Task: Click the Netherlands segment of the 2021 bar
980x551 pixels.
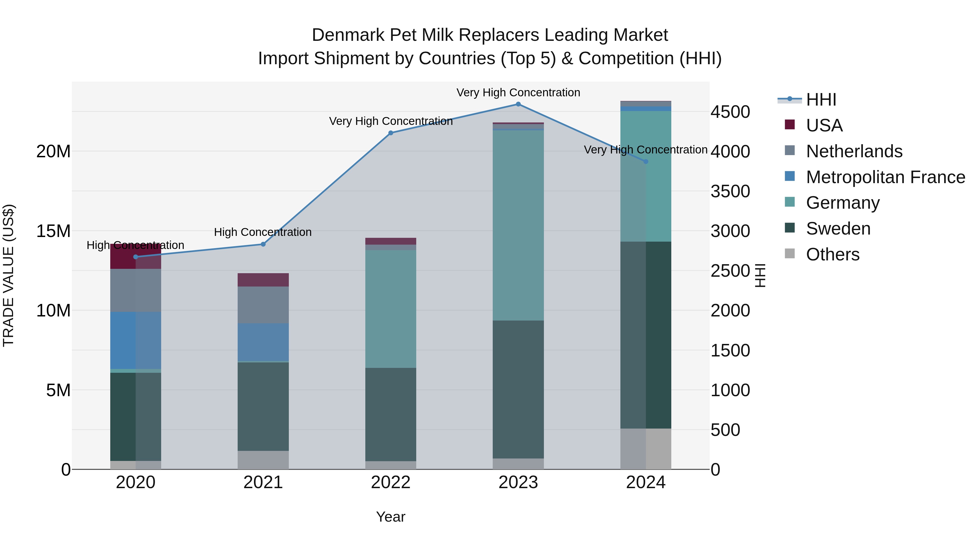Action: pos(263,305)
